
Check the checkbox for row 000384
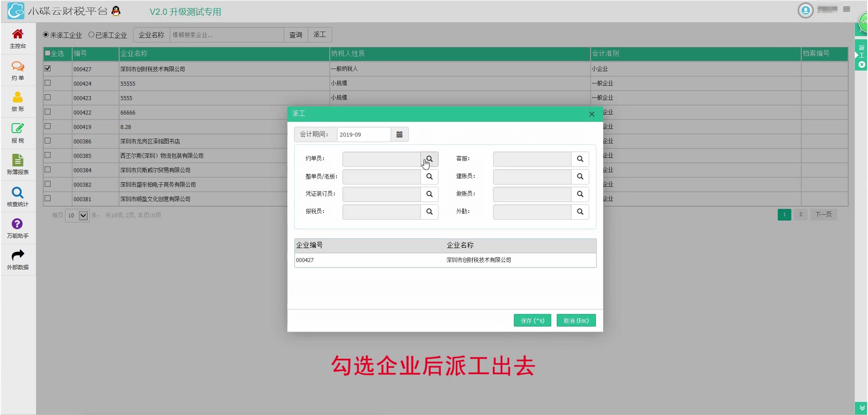coord(48,170)
